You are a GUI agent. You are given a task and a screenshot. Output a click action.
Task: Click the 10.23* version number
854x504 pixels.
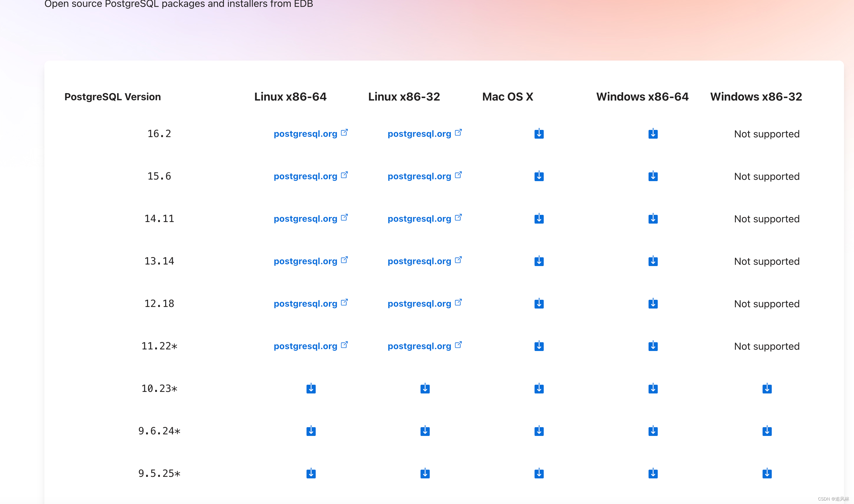pyautogui.click(x=159, y=388)
